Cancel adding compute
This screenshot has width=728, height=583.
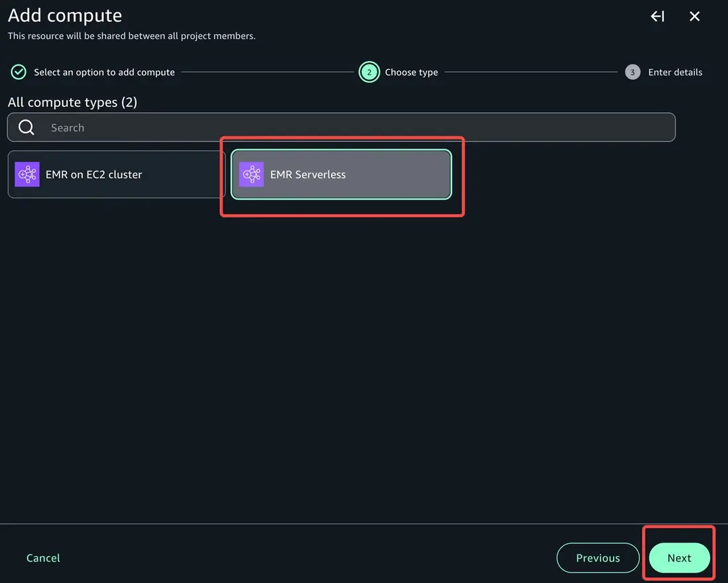tap(43, 558)
